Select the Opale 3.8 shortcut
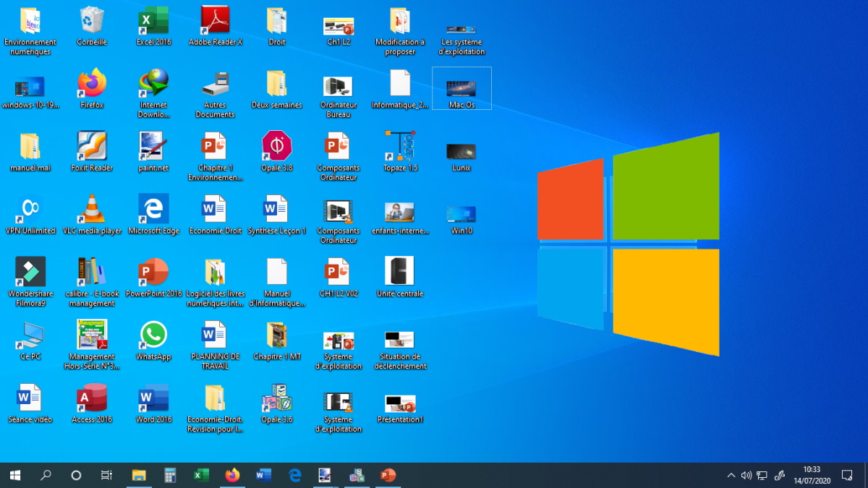 (x=276, y=153)
